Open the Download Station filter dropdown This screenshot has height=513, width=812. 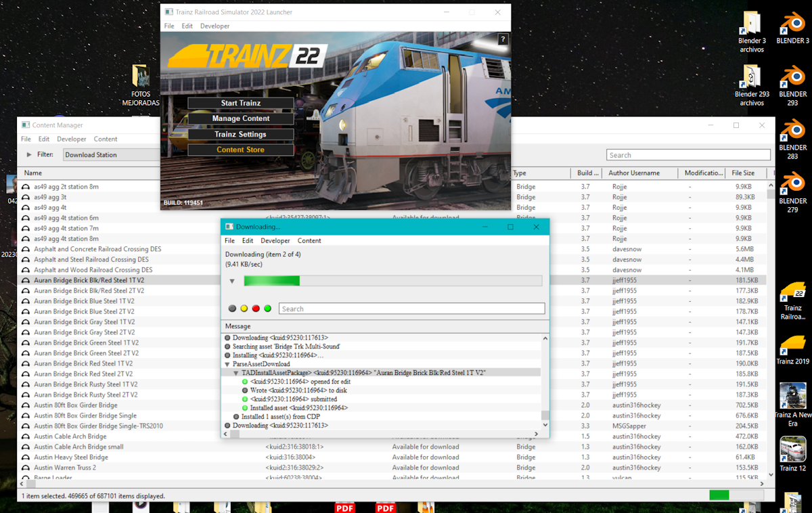112,155
